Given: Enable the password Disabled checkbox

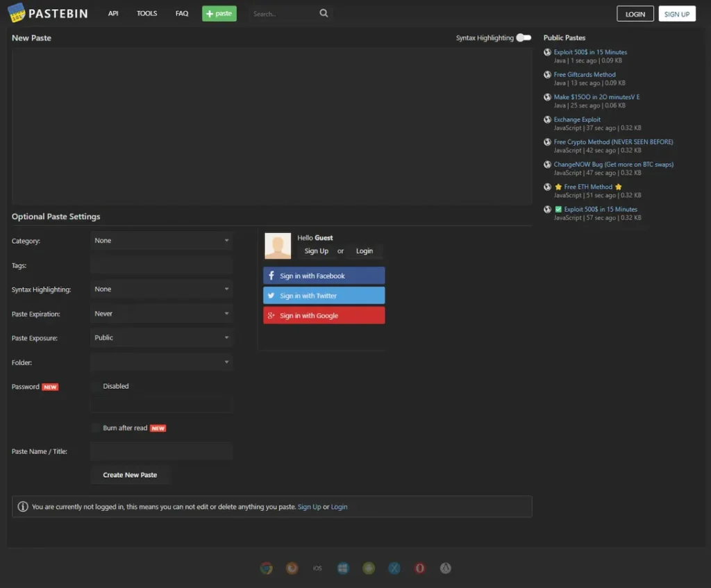Looking at the screenshot, I should coord(96,386).
